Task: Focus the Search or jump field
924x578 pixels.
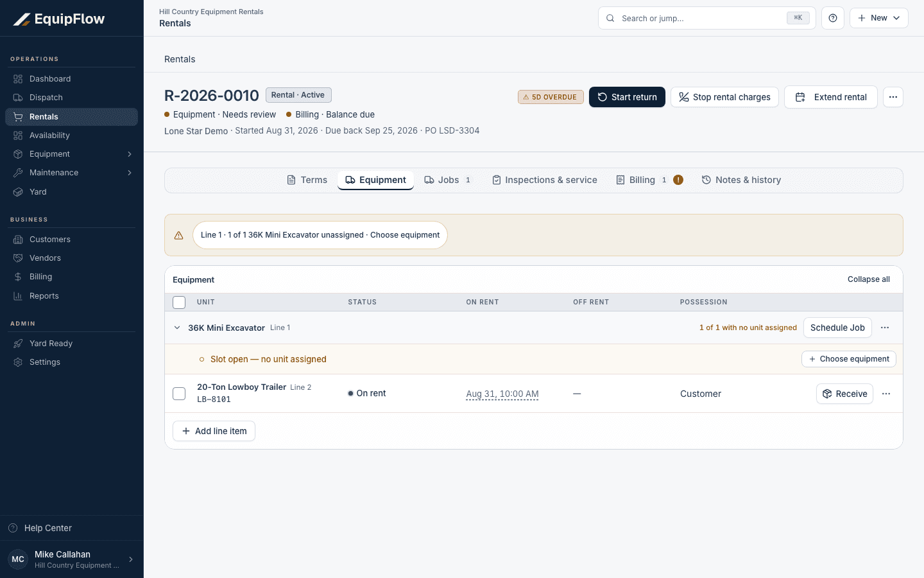Action: pos(707,18)
